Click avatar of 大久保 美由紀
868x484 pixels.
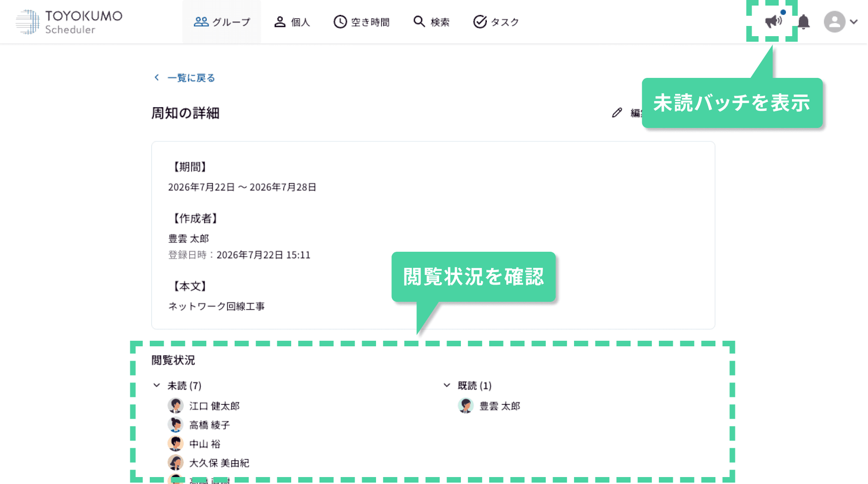coord(175,463)
